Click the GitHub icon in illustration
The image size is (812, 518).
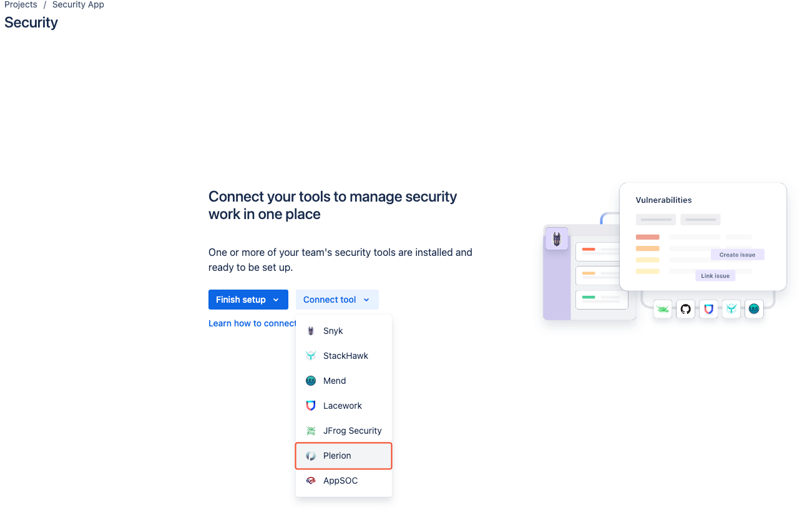(x=685, y=309)
